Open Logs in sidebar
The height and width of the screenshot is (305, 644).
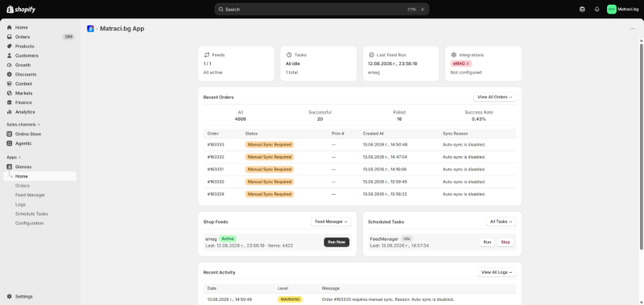(x=21, y=204)
